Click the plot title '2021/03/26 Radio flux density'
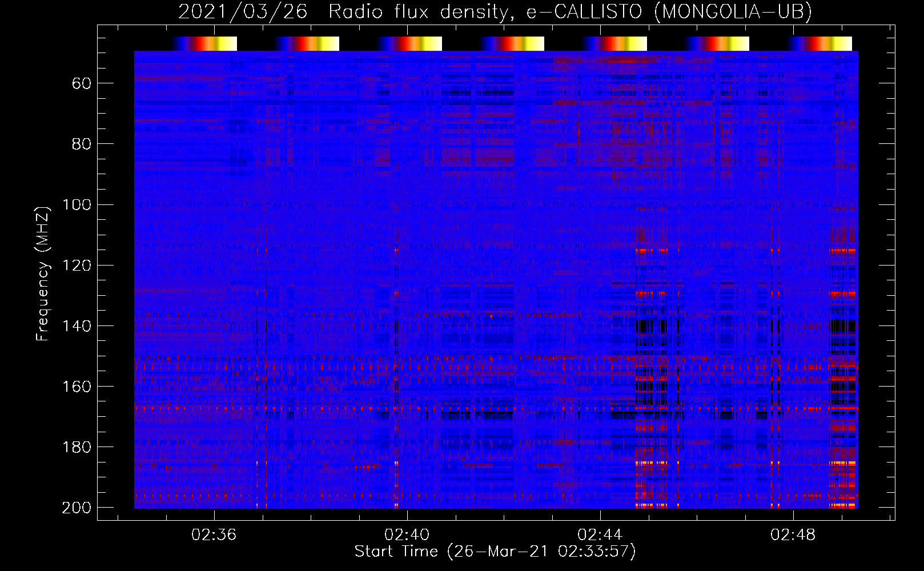 pos(343,12)
